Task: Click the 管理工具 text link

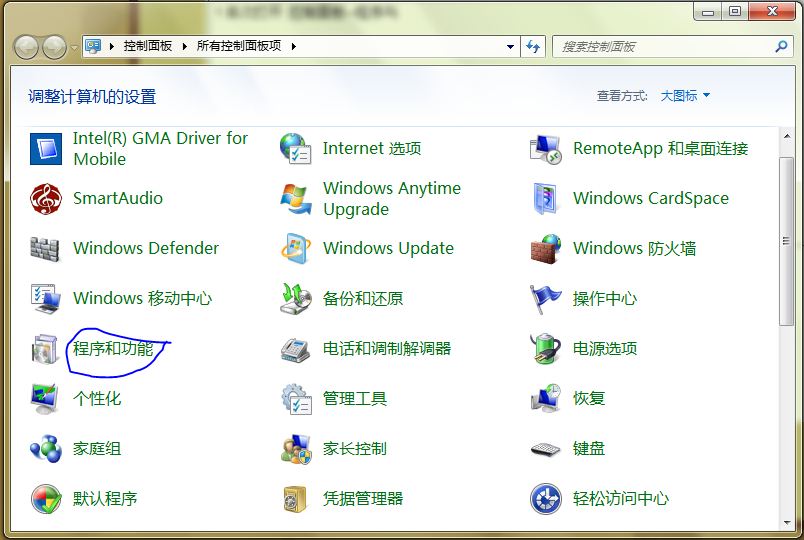Action: 355,398
